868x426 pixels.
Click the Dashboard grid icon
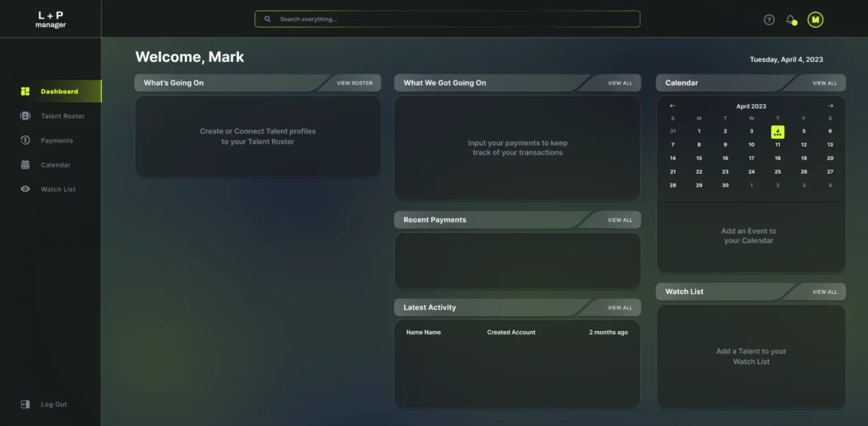25,91
